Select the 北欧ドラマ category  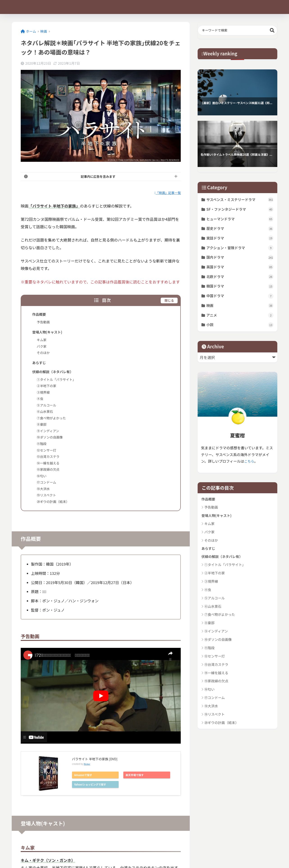(x=237, y=277)
